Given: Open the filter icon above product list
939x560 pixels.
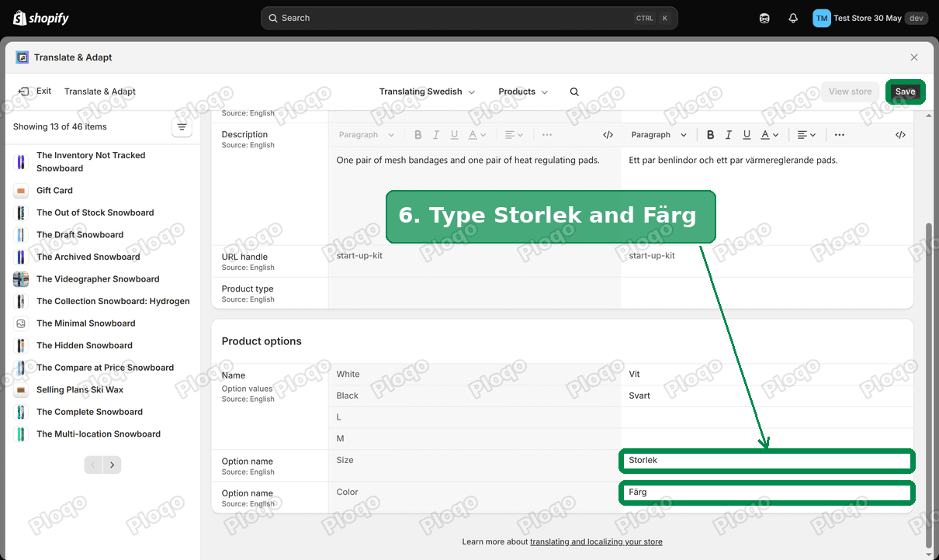Looking at the screenshot, I should click(182, 127).
